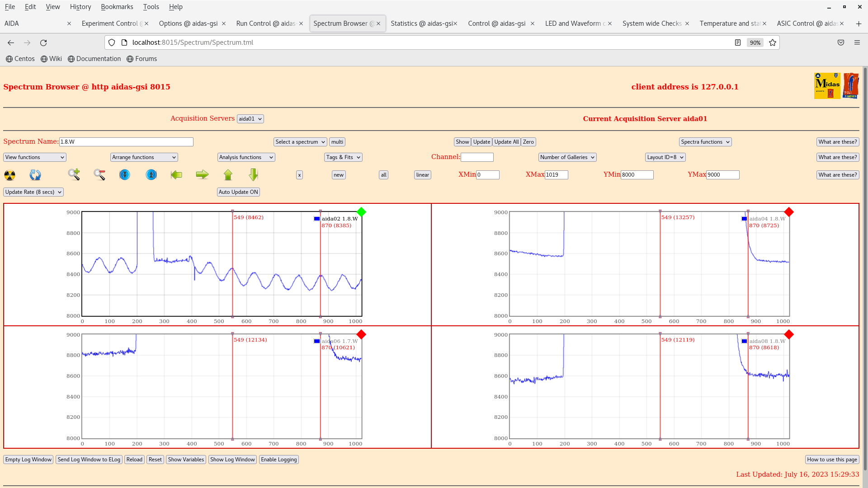Image resolution: width=868 pixels, height=488 pixels.
Task: Click the green left arrow icon
Action: point(176,175)
